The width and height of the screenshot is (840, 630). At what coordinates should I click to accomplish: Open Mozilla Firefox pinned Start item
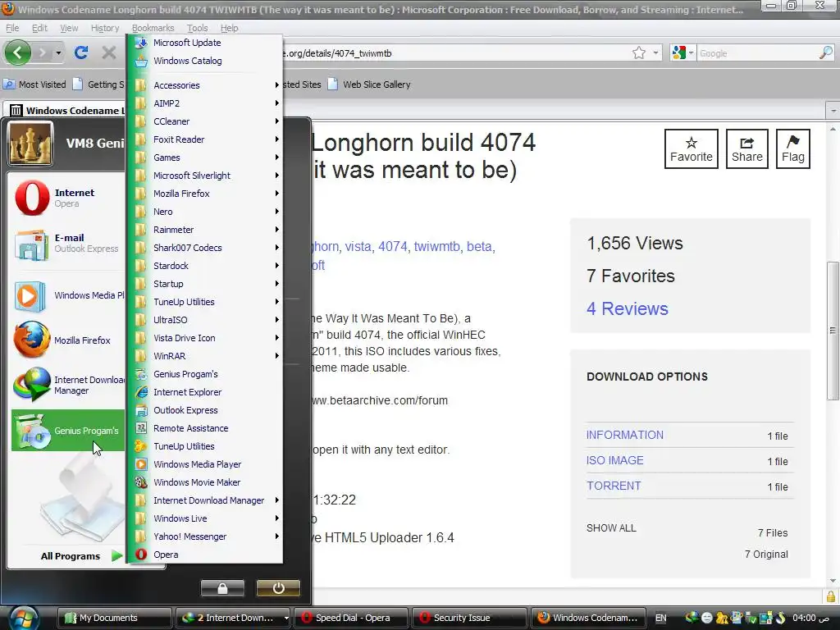click(67, 340)
